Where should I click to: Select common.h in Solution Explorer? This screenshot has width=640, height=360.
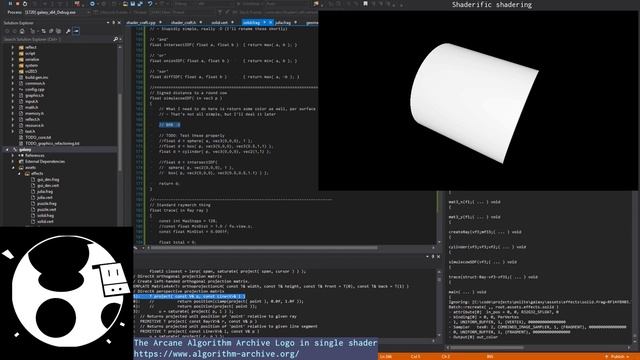click(35, 83)
